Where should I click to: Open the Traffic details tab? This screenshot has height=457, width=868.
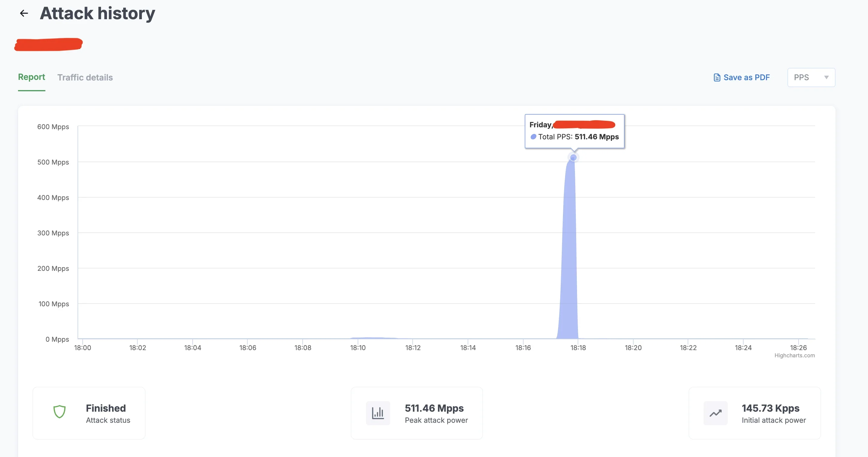[85, 77]
